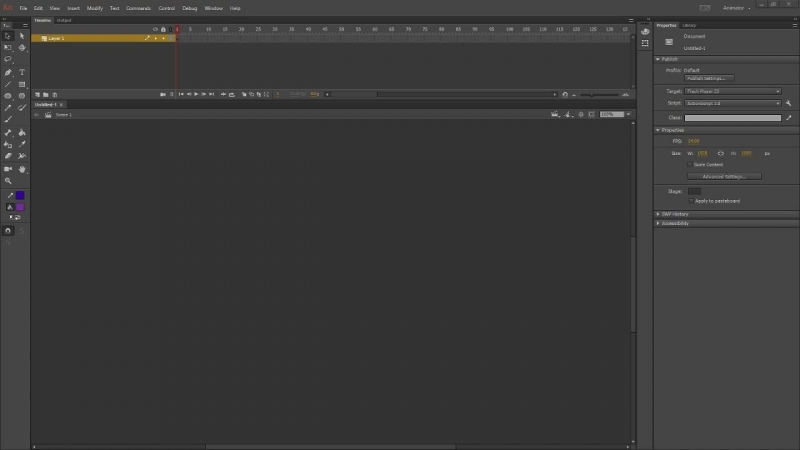Select the Selection arrow tool

tap(8, 36)
